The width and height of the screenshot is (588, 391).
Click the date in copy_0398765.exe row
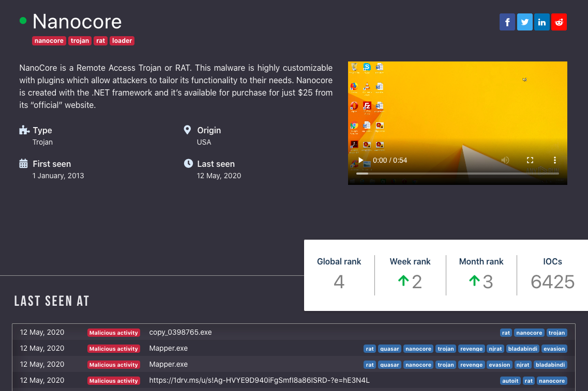tap(42, 332)
